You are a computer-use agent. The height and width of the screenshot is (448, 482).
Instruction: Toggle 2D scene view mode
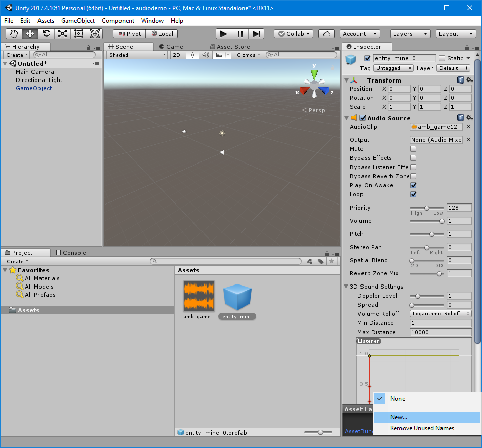pos(176,55)
